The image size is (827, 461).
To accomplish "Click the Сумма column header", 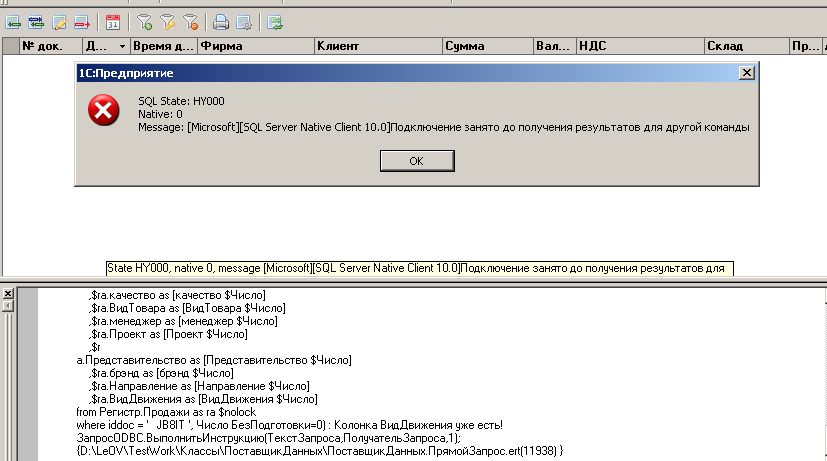I will (x=486, y=46).
